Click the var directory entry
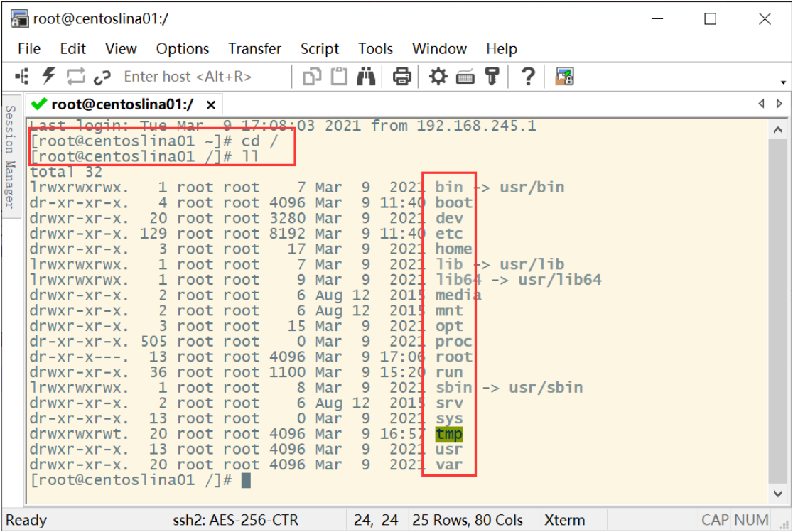Image resolution: width=793 pixels, height=532 pixels. [449, 465]
